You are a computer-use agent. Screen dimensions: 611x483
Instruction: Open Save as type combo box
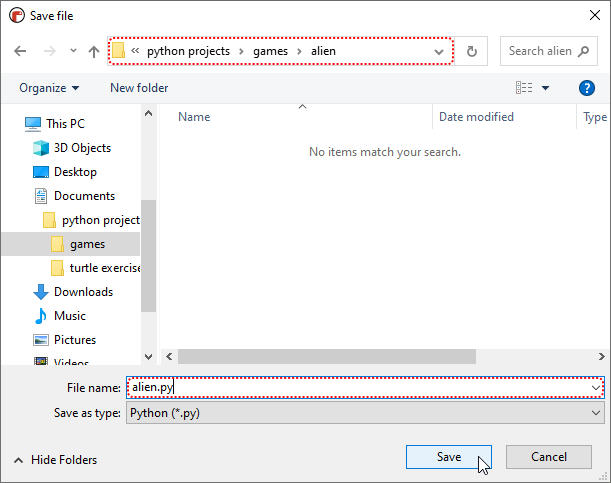[365, 412]
